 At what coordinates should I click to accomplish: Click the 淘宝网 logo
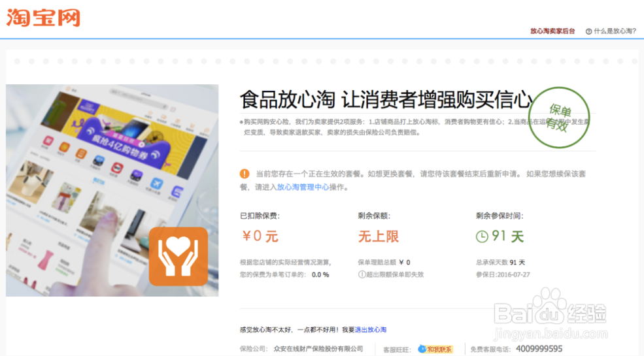pos(43,18)
